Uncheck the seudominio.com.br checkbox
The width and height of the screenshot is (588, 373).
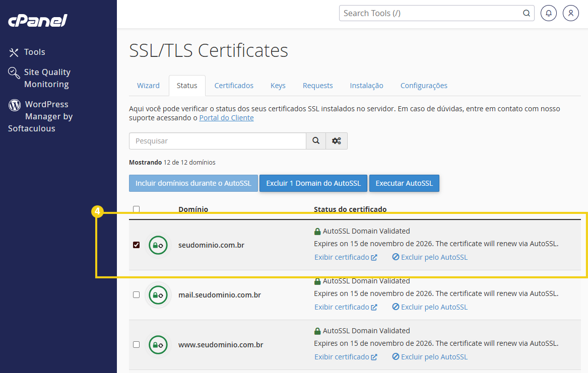pyautogui.click(x=136, y=245)
